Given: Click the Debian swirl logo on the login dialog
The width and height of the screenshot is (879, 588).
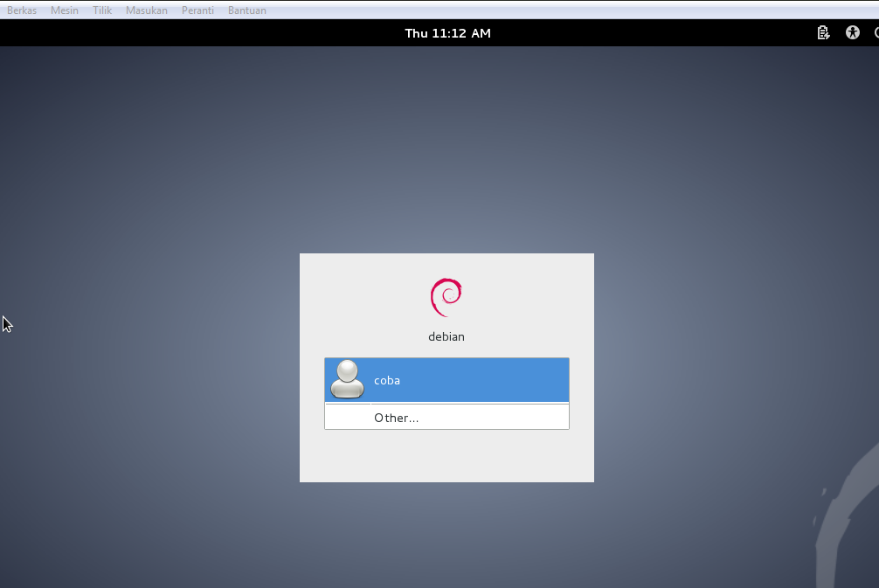Looking at the screenshot, I should coord(446,295).
